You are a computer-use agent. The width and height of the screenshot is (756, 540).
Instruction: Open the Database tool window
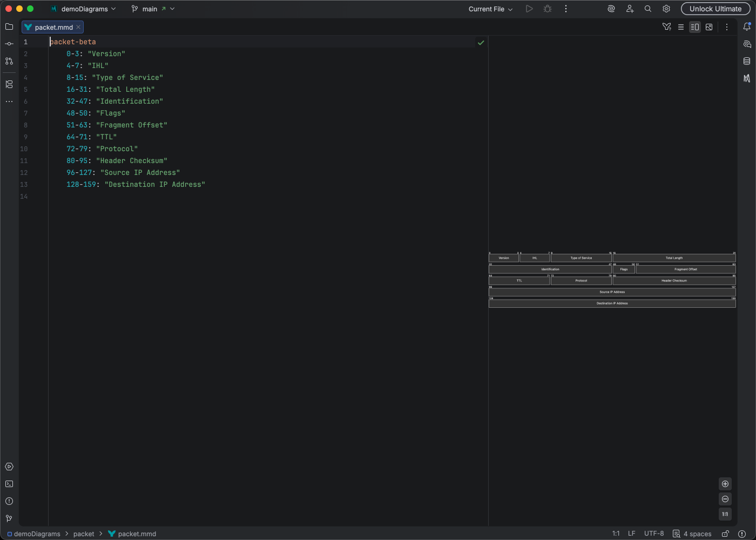(x=748, y=60)
